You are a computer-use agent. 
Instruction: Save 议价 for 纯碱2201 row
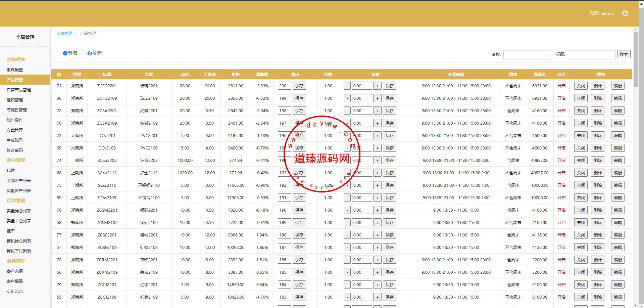[389, 111]
